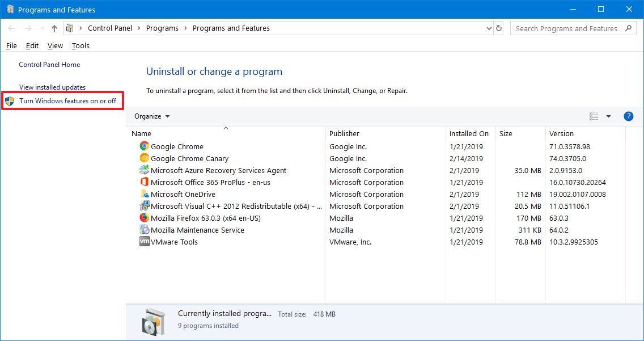
Task: Select the Mozilla Maintenance Service icon
Action: (143, 230)
